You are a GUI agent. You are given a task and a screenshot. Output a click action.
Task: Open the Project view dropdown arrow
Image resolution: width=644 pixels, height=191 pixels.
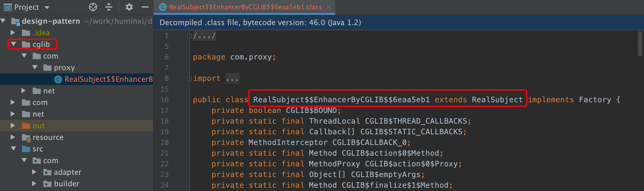pos(47,7)
